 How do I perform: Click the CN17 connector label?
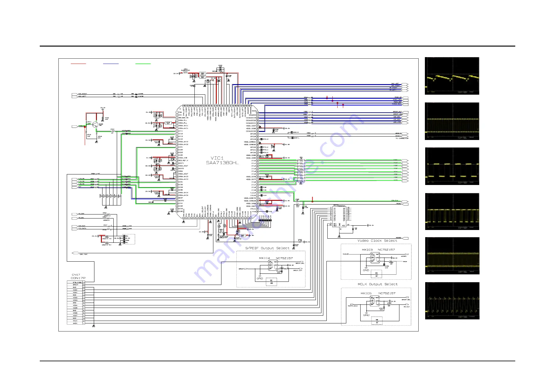tap(76, 275)
